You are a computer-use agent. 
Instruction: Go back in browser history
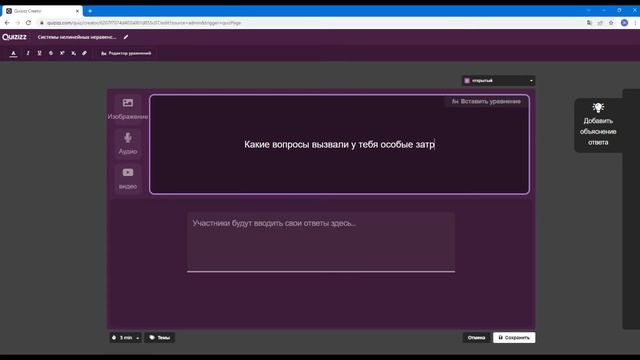coord(7,23)
